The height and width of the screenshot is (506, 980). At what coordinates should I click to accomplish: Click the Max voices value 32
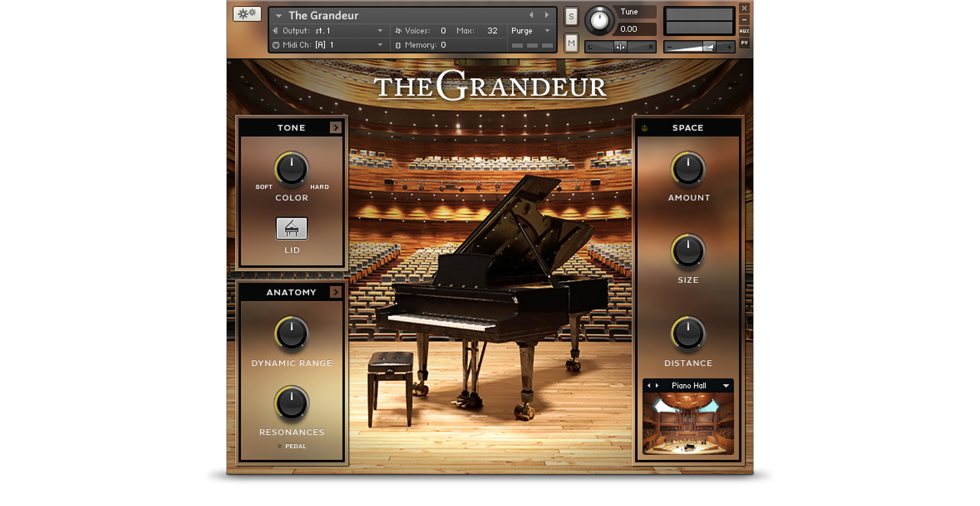click(492, 31)
